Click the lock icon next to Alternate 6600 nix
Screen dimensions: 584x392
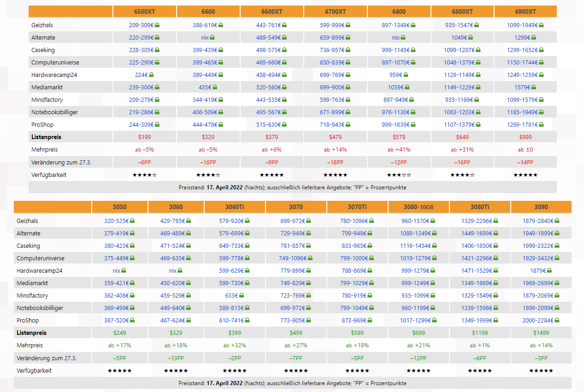click(x=212, y=38)
